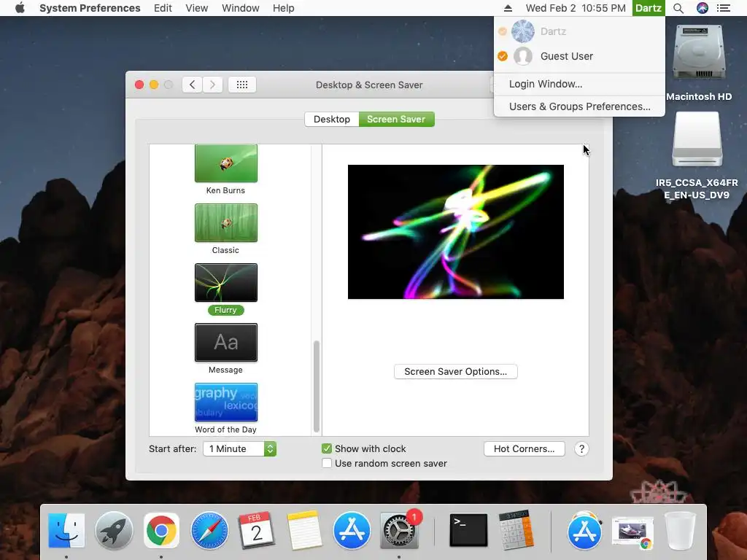Open Notes app in Dock
The image size is (747, 560).
pos(304,531)
